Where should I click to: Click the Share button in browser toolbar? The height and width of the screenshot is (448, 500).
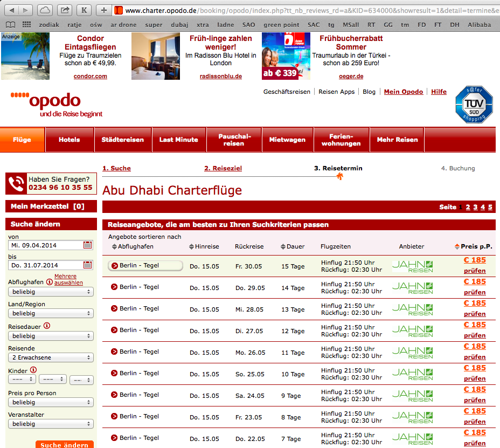[x=65, y=10]
